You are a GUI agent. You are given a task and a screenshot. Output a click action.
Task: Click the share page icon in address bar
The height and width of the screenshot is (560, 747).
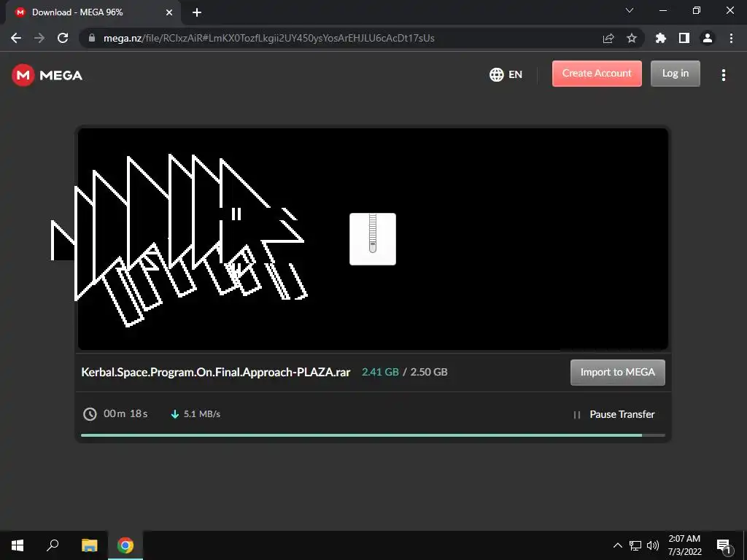tap(608, 38)
